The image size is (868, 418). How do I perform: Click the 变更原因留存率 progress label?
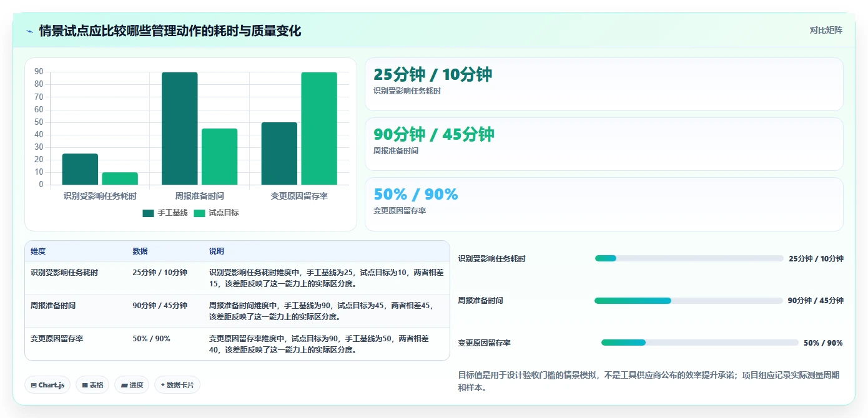pos(485,343)
